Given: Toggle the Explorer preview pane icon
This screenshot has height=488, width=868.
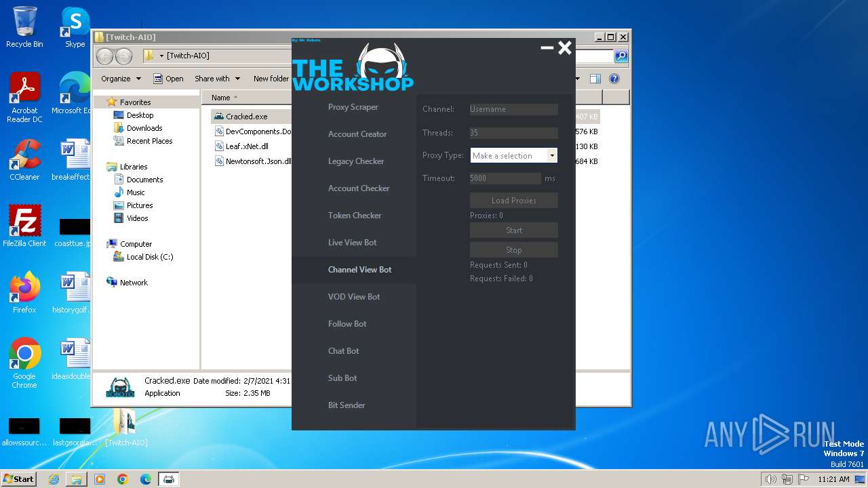Looking at the screenshot, I should pyautogui.click(x=595, y=79).
